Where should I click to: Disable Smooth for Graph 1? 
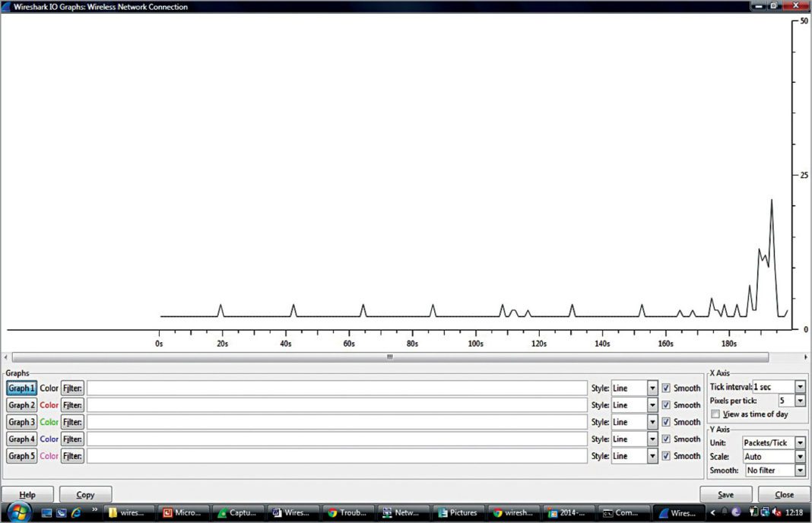666,388
